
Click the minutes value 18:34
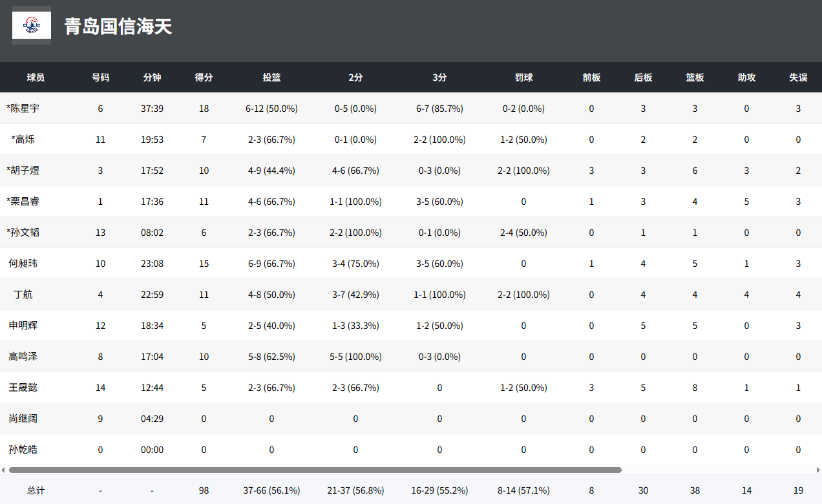(152, 326)
